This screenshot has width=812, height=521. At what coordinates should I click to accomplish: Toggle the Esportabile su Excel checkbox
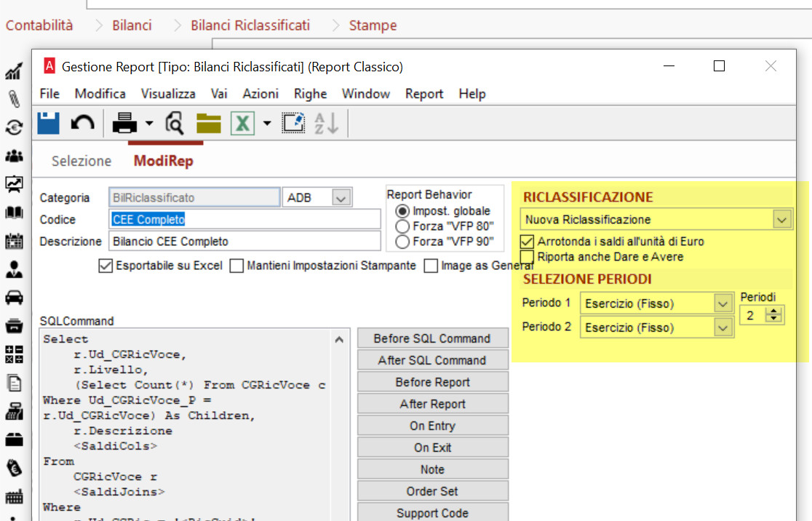click(x=106, y=266)
